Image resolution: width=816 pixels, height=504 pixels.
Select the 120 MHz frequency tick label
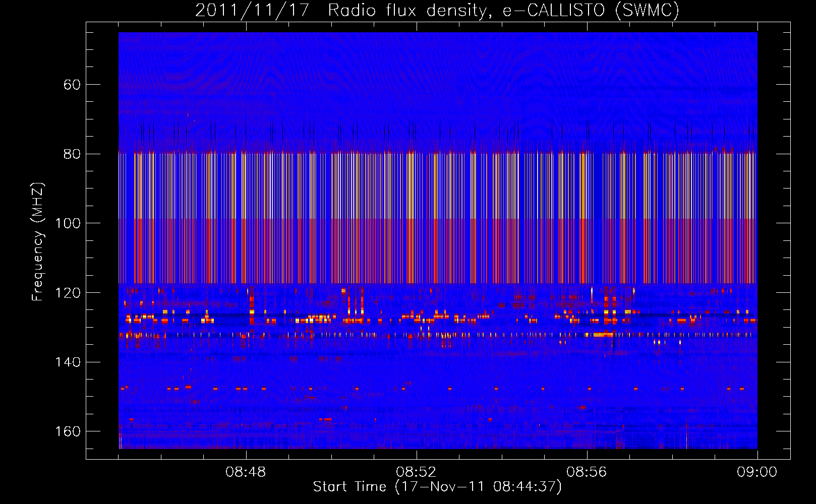click(68, 293)
